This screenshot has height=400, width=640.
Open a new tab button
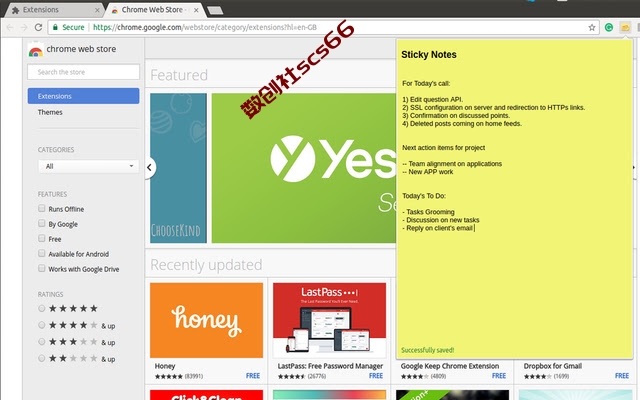[215, 10]
